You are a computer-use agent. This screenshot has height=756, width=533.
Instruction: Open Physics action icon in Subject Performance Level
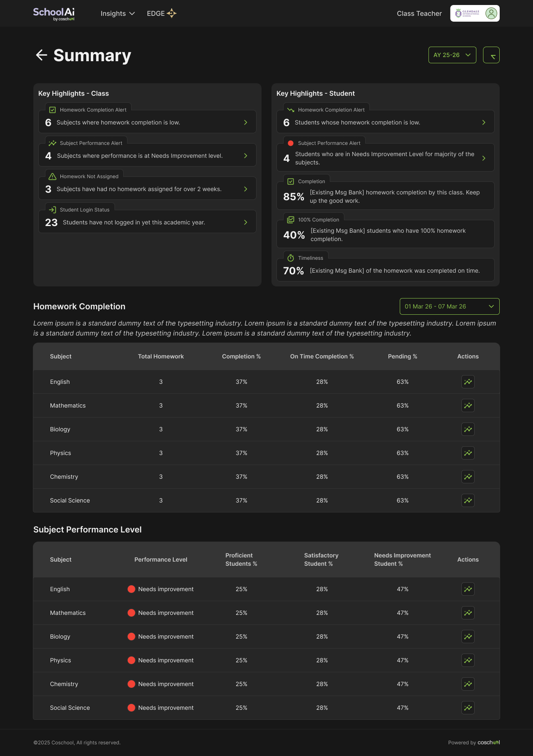point(468,660)
